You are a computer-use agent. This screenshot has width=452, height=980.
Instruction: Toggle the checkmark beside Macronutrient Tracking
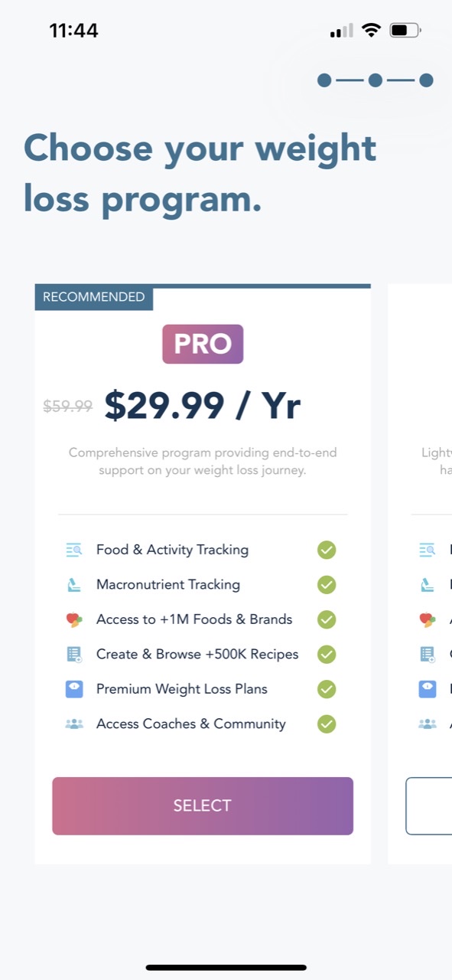coord(327,584)
